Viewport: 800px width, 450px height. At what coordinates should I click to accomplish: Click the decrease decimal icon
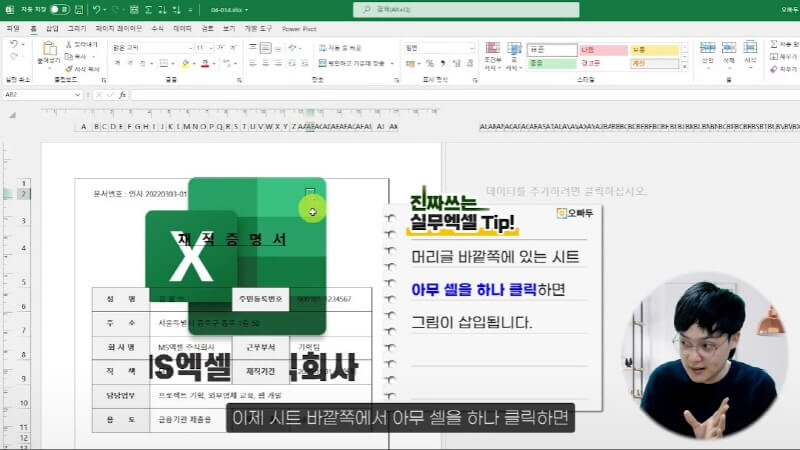coord(469,63)
